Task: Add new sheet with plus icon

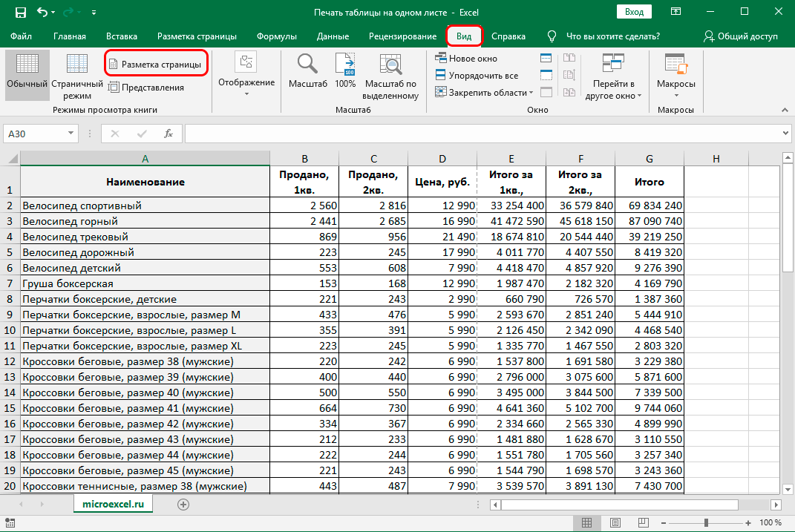Action: pyautogui.click(x=183, y=504)
